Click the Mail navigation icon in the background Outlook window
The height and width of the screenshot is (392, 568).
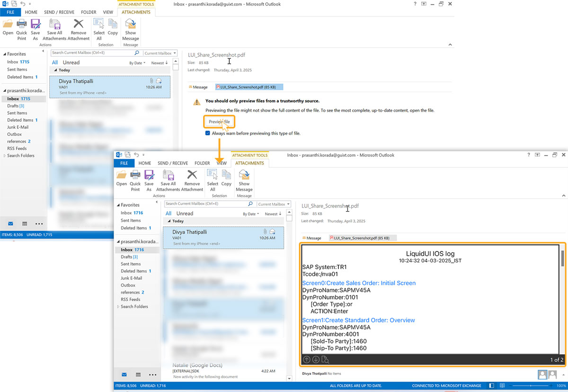tap(10, 223)
